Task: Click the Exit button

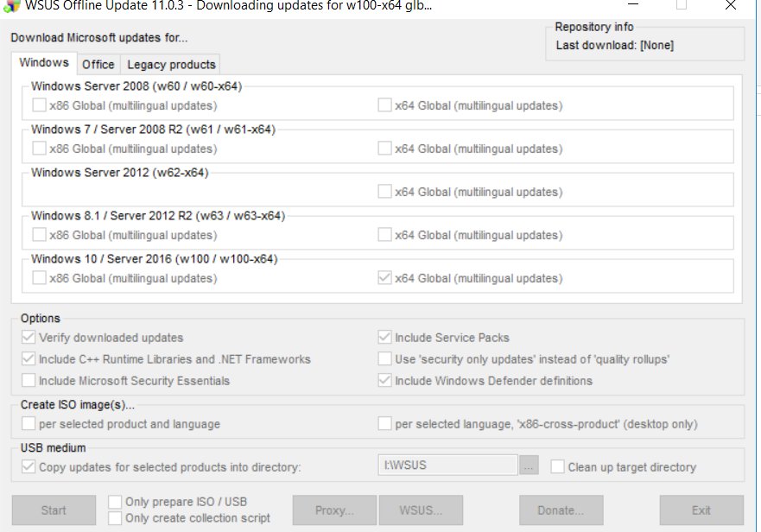Action: pyautogui.click(x=701, y=510)
